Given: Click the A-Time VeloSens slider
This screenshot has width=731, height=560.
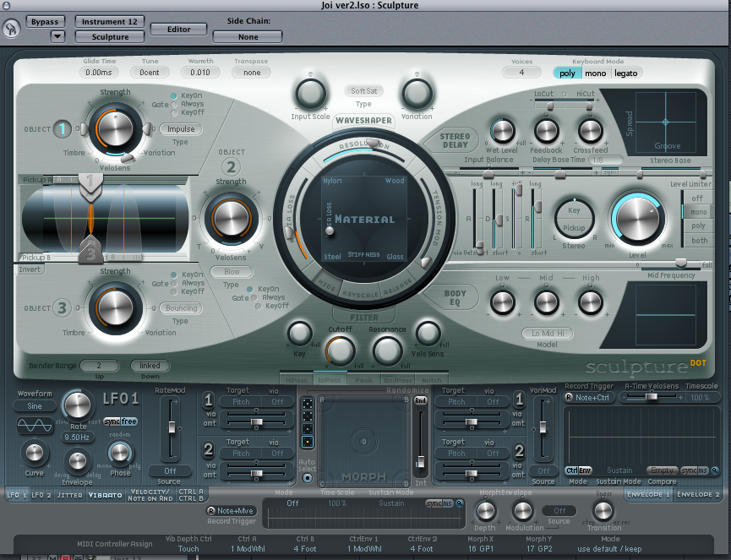Looking at the screenshot, I should [651, 397].
